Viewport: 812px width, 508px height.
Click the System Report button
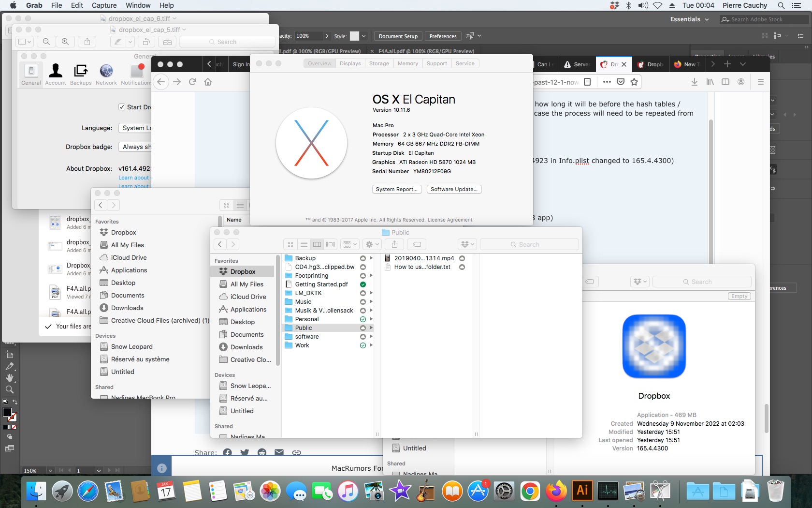(x=397, y=189)
